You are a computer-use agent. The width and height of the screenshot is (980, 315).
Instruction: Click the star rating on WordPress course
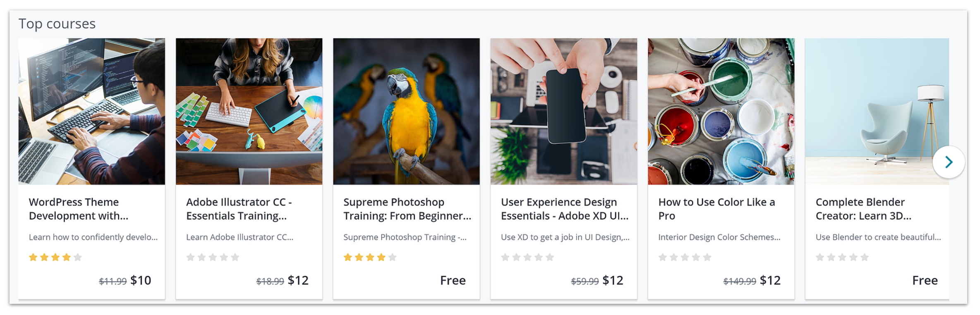[55, 258]
